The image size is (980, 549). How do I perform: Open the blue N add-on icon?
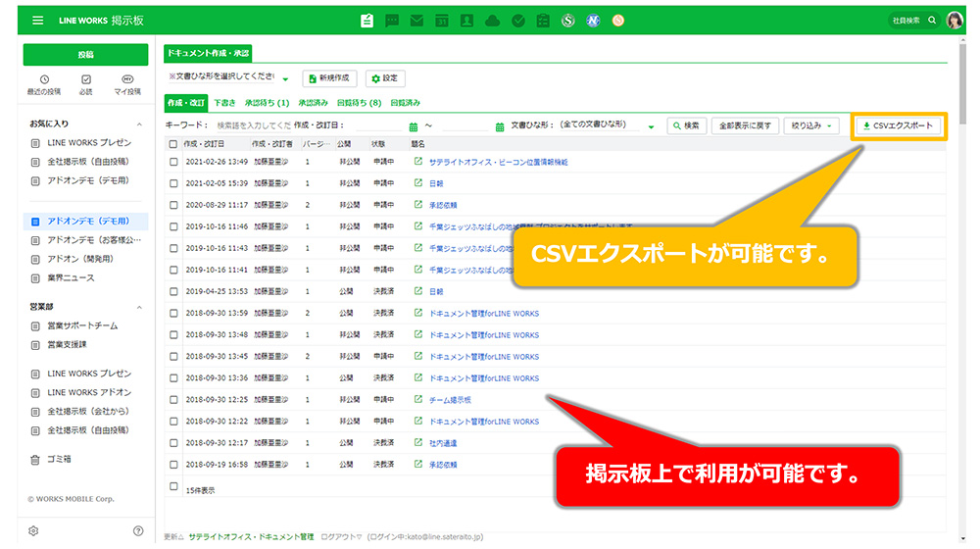[x=593, y=21]
